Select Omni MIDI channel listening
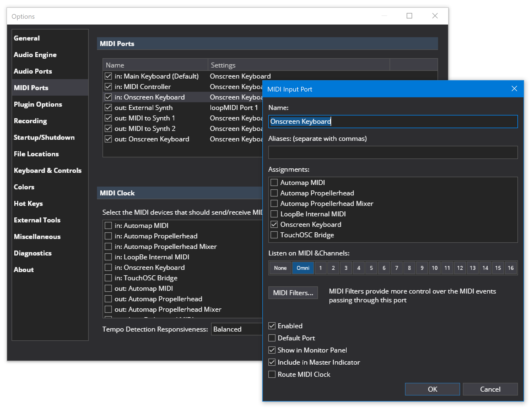The width and height of the screenshot is (532, 409). coord(303,268)
